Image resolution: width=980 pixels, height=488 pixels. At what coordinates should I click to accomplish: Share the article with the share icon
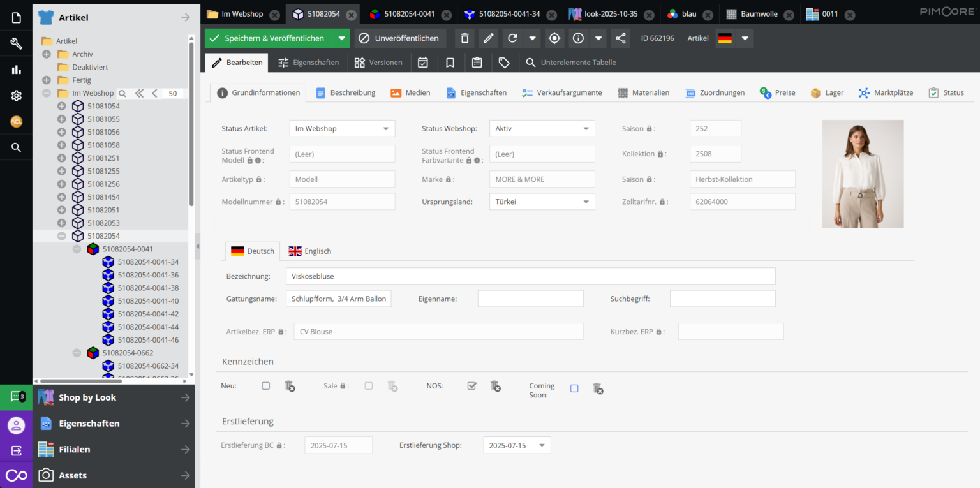coord(620,38)
